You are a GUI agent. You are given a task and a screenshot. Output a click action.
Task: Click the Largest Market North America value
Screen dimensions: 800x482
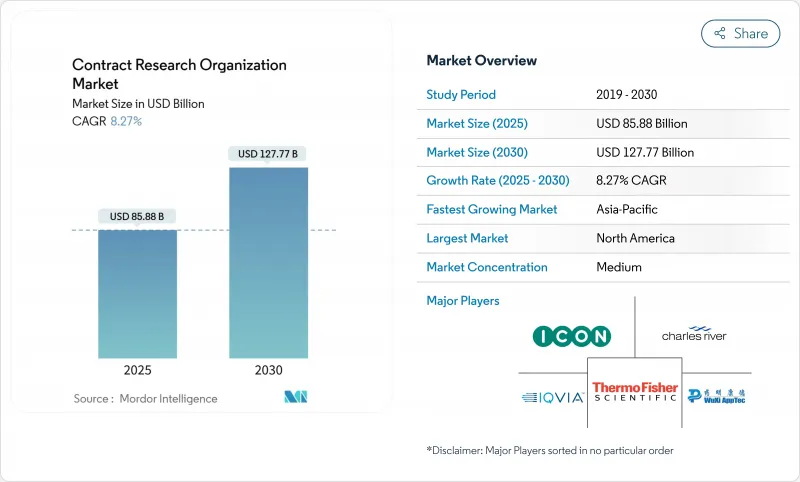635,238
